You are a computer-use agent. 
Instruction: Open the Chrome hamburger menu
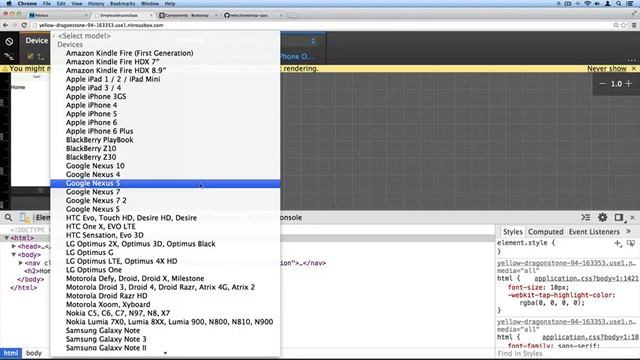tap(634, 25)
